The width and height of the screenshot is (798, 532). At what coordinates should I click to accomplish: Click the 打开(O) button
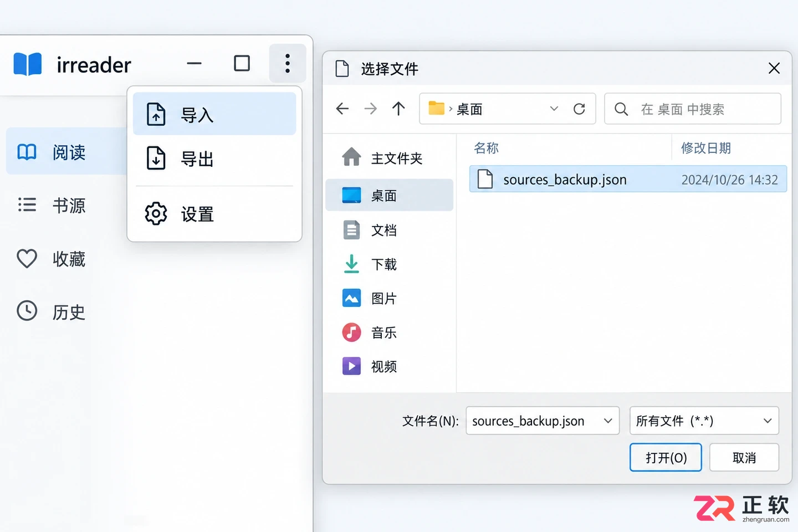pyautogui.click(x=666, y=457)
